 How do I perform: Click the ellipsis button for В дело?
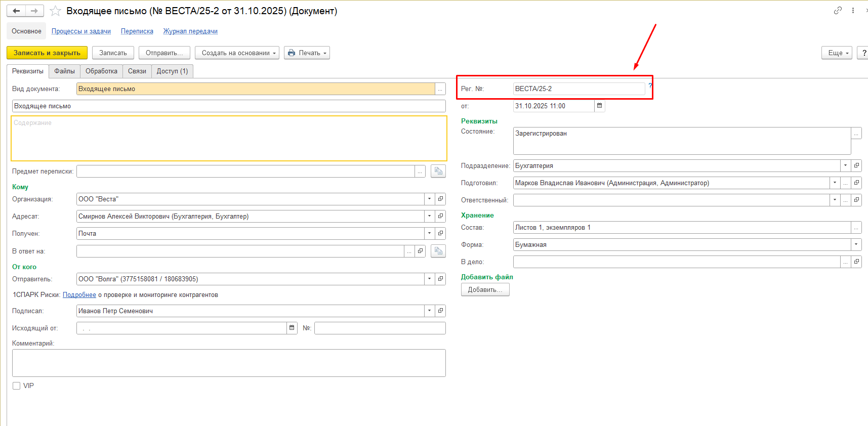pos(846,262)
